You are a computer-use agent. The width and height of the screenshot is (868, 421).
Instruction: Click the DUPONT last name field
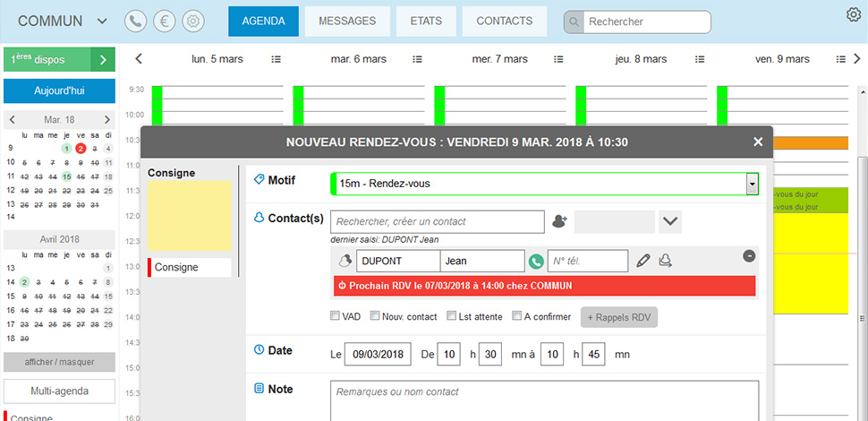(398, 261)
